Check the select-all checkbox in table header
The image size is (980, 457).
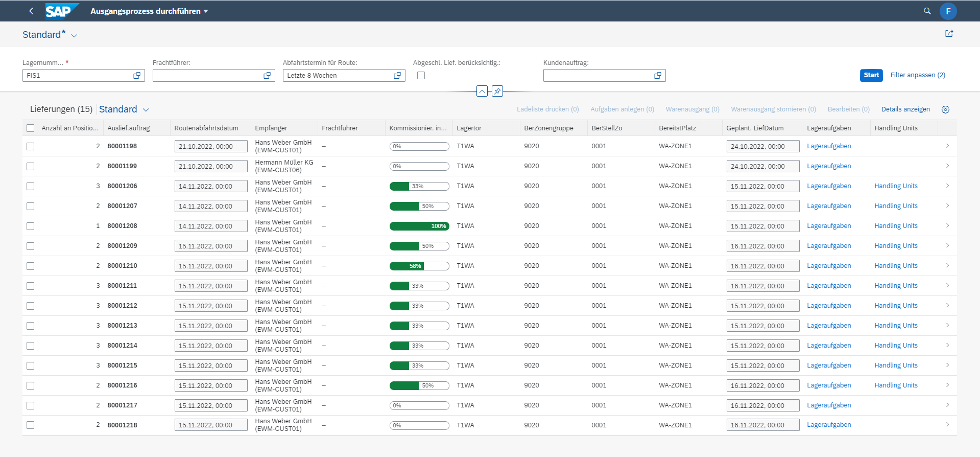(31, 128)
